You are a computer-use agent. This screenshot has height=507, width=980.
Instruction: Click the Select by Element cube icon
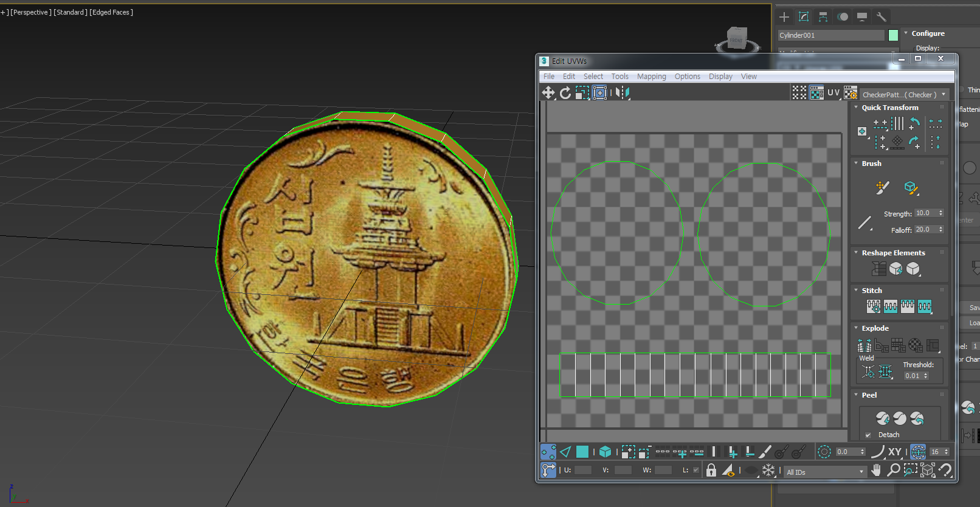(605, 452)
